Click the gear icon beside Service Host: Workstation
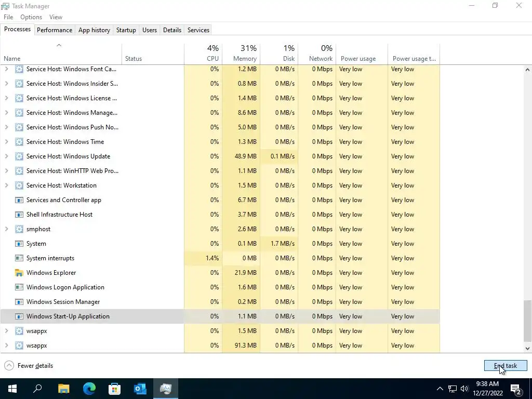Screen dimensions: 532x399 [19, 185]
